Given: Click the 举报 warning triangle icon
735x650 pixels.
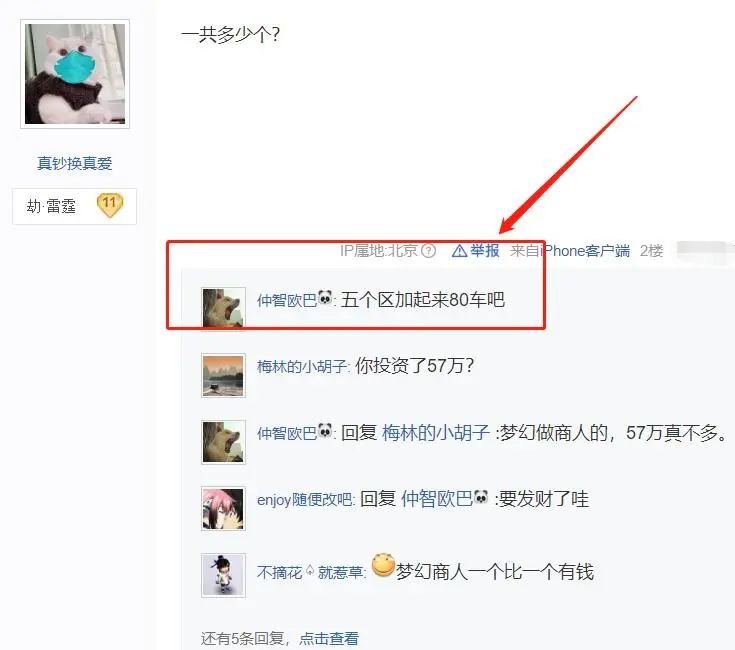Looking at the screenshot, I should click(459, 251).
